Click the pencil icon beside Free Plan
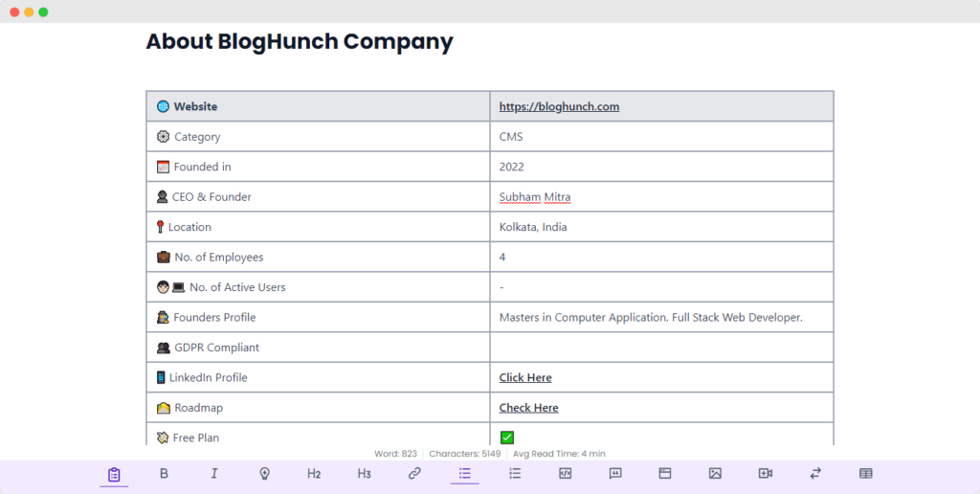The height and width of the screenshot is (494, 980). 163,438
